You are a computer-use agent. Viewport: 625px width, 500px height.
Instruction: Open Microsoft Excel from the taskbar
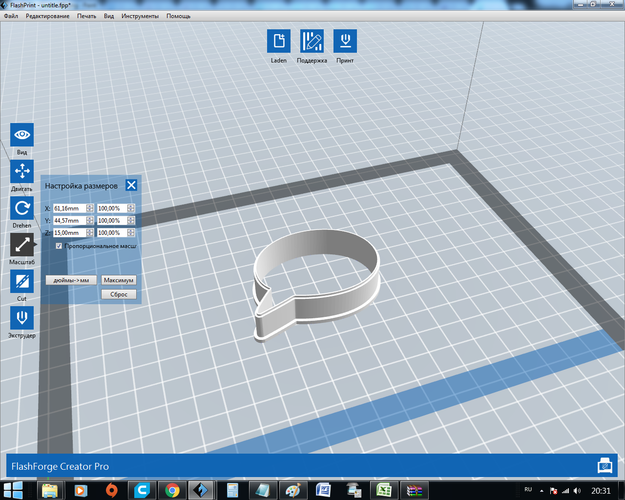[x=383, y=490]
